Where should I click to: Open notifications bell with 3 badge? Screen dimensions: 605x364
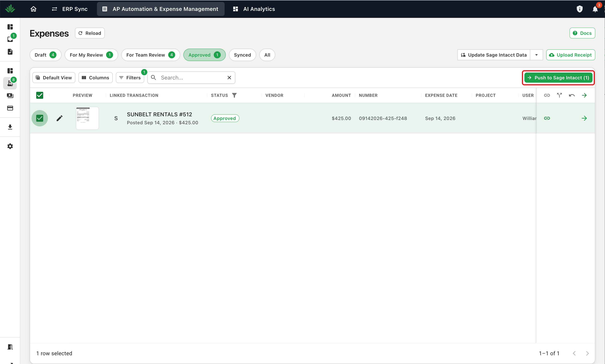point(595,9)
